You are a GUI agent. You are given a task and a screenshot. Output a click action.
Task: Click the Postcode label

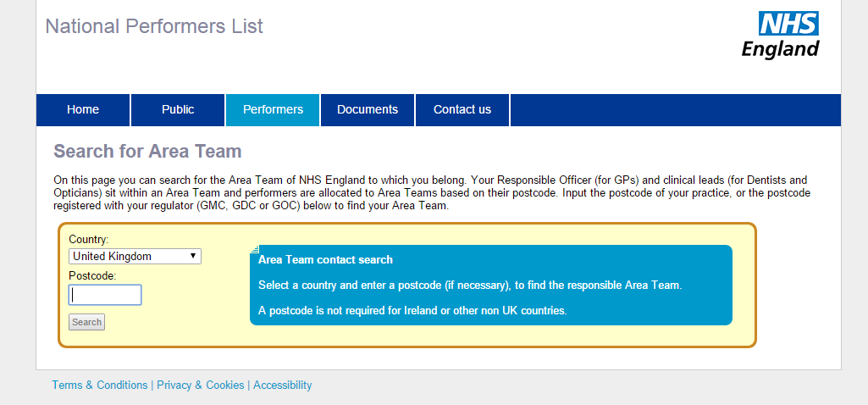(92, 276)
